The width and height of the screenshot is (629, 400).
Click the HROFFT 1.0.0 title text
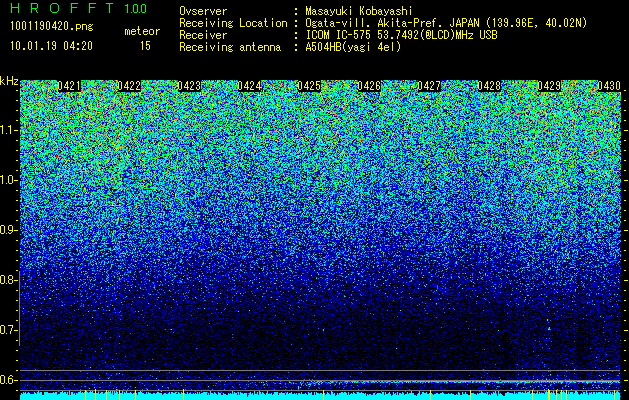click(x=78, y=8)
